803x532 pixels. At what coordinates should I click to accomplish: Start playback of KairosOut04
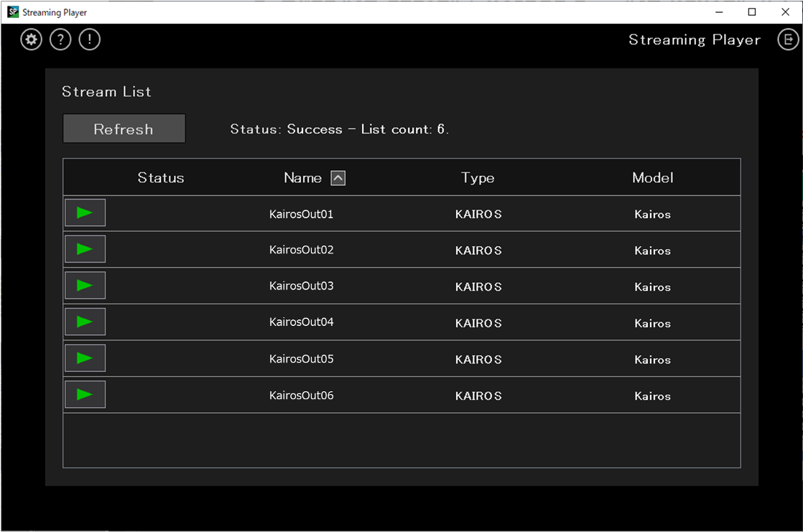click(x=85, y=321)
